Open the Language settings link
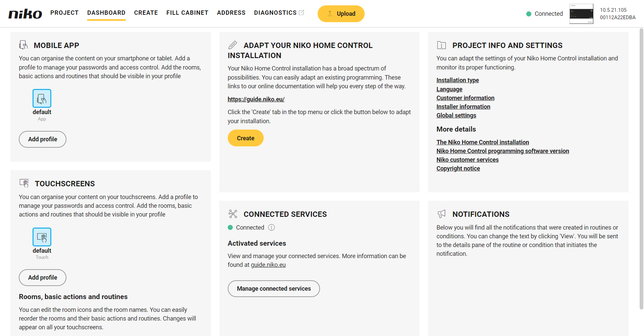The height and width of the screenshot is (336, 644). point(449,89)
